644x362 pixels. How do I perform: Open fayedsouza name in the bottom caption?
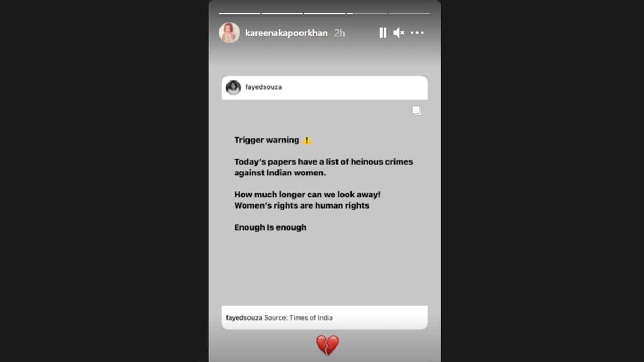click(244, 317)
